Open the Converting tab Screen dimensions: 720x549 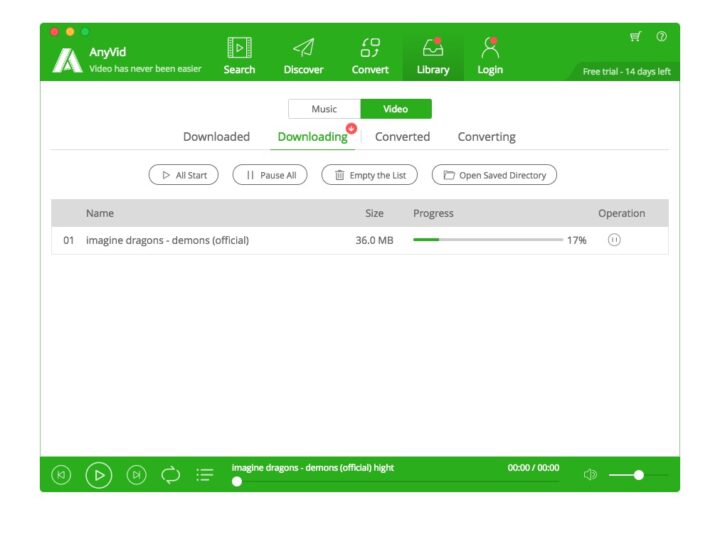pyautogui.click(x=486, y=137)
